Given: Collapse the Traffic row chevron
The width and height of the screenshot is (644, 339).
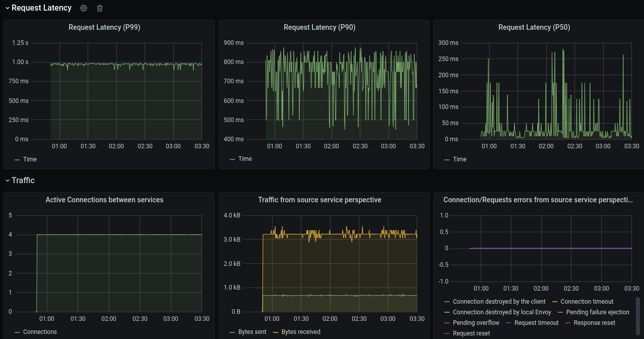Looking at the screenshot, I should coord(7,181).
